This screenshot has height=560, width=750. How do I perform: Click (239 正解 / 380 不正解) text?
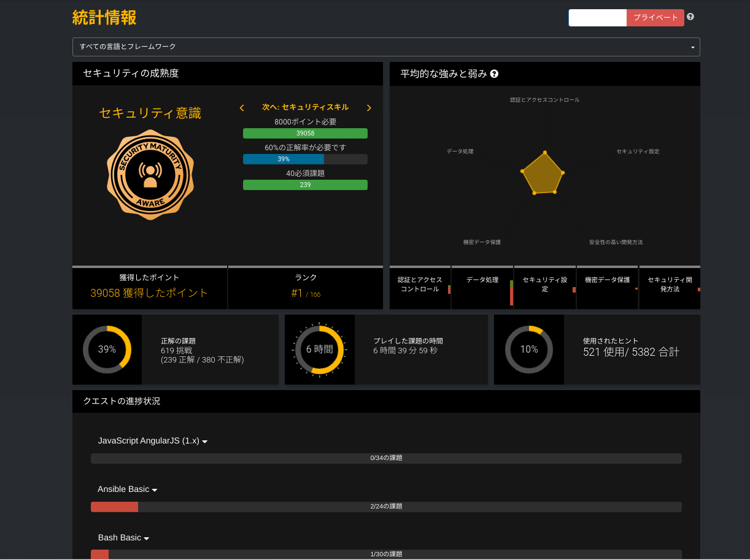click(203, 360)
